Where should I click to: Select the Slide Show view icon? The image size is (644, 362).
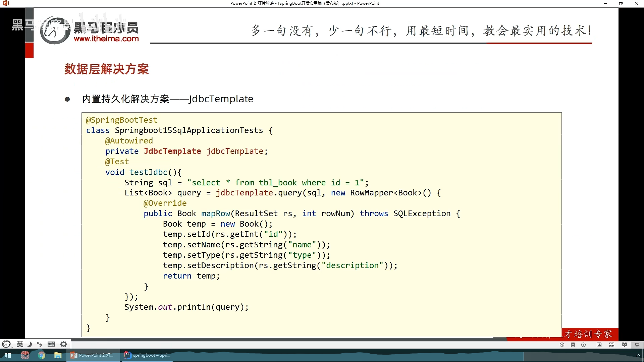point(637,345)
